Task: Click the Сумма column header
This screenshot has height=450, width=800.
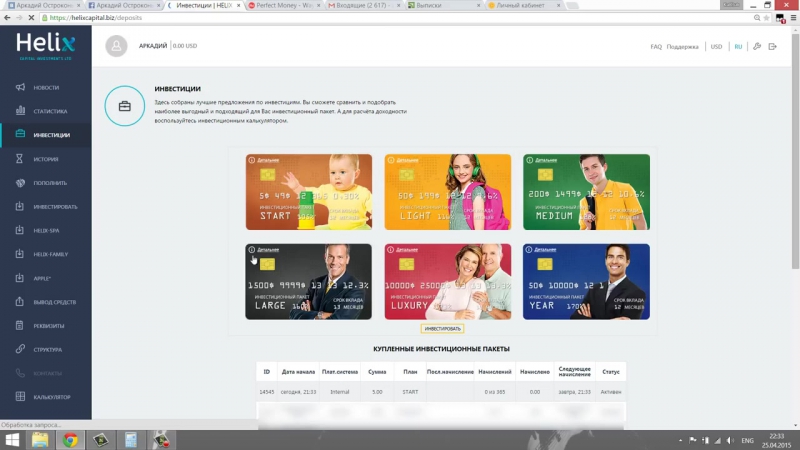Action: (377, 372)
